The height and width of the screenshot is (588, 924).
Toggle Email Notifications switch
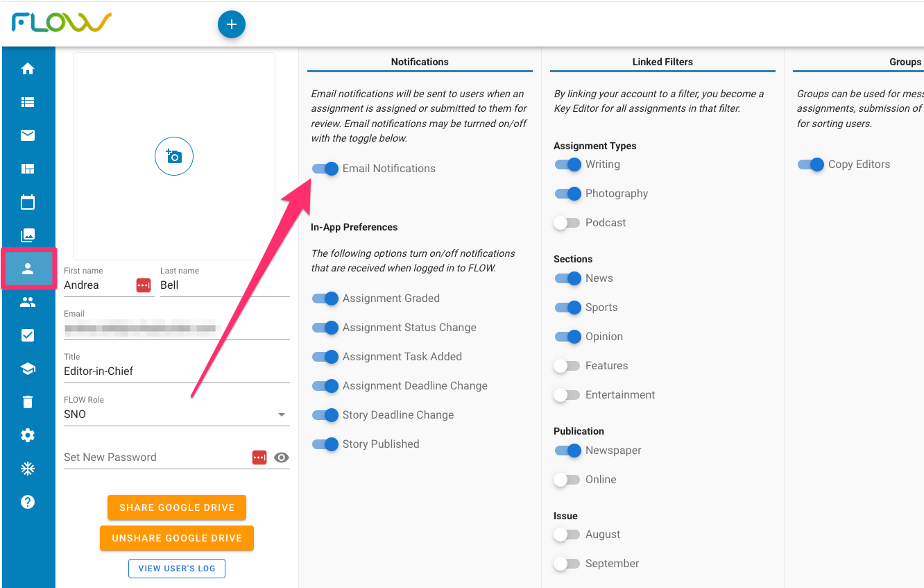[x=325, y=169]
